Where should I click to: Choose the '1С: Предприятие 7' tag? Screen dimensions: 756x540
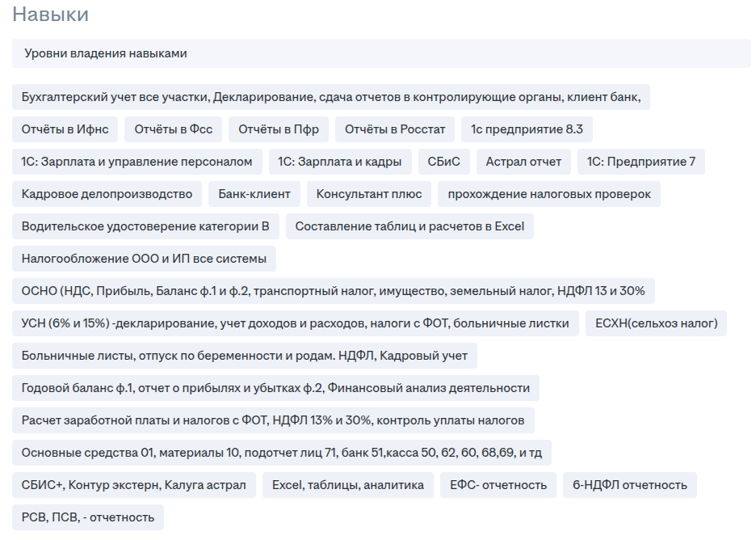point(641,162)
